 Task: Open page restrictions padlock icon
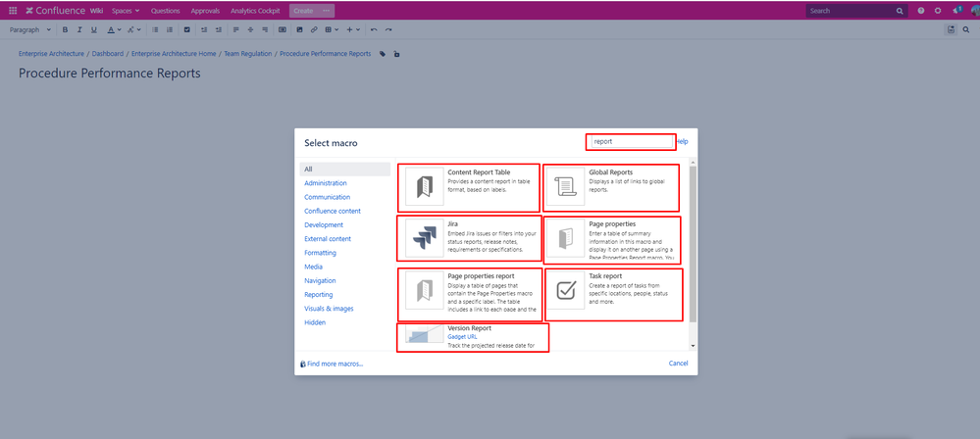(x=397, y=54)
